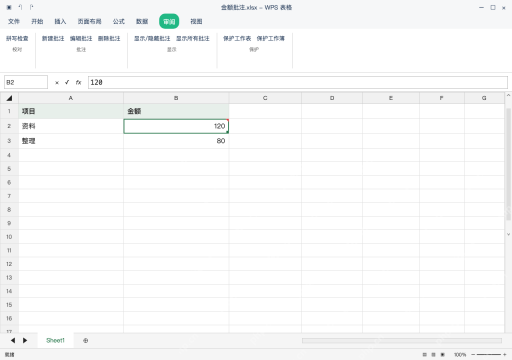512x360 pixels.
Task: Cancel the edit with the × icon
Action: coord(57,82)
